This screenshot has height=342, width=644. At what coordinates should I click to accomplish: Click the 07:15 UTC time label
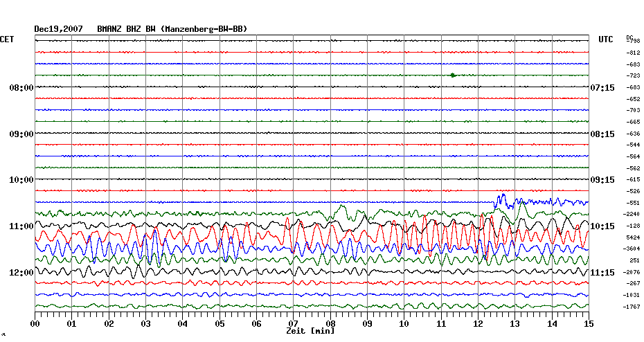(602, 88)
